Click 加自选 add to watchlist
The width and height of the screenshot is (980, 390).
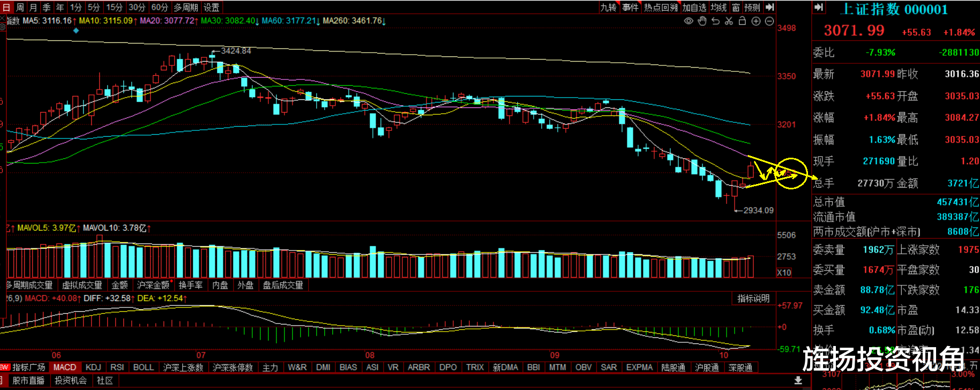click(x=694, y=7)
